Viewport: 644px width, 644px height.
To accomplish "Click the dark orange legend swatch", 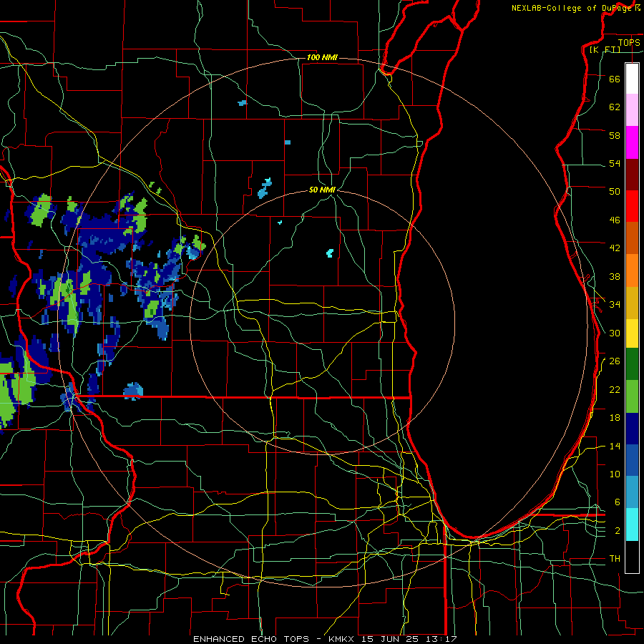I will click(x=632, y=238).
